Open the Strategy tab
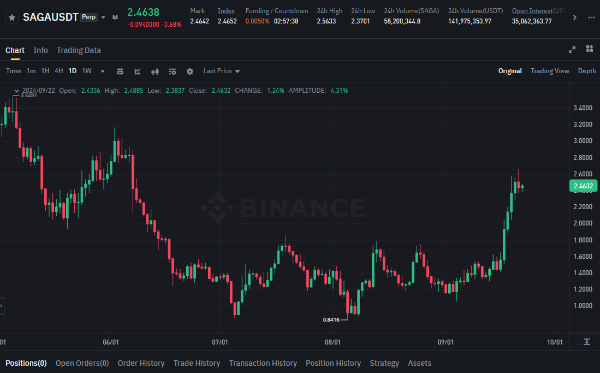600x373 pixels. (384, 363)
